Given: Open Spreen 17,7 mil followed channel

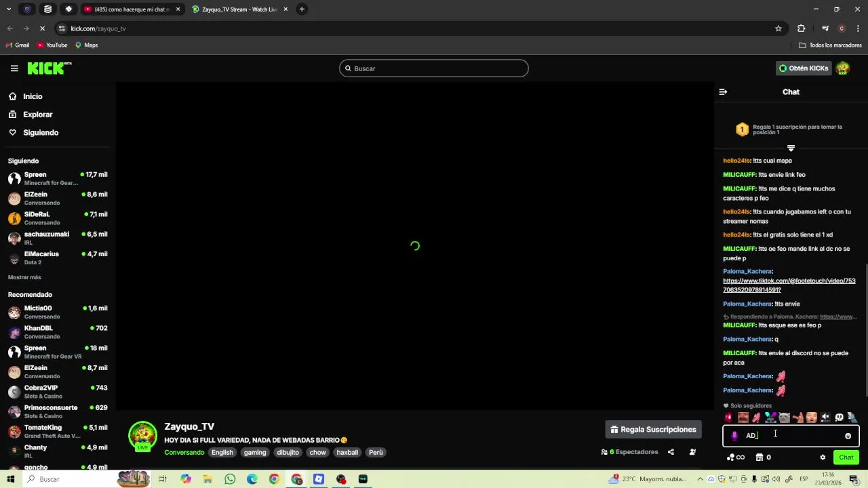Looking at the screenshot, I should point(58,178).
